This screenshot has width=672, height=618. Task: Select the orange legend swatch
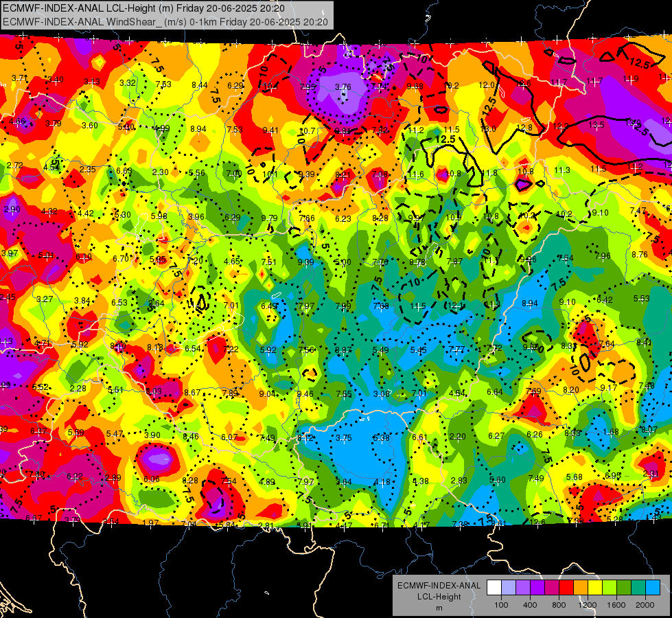pos(581,588)
